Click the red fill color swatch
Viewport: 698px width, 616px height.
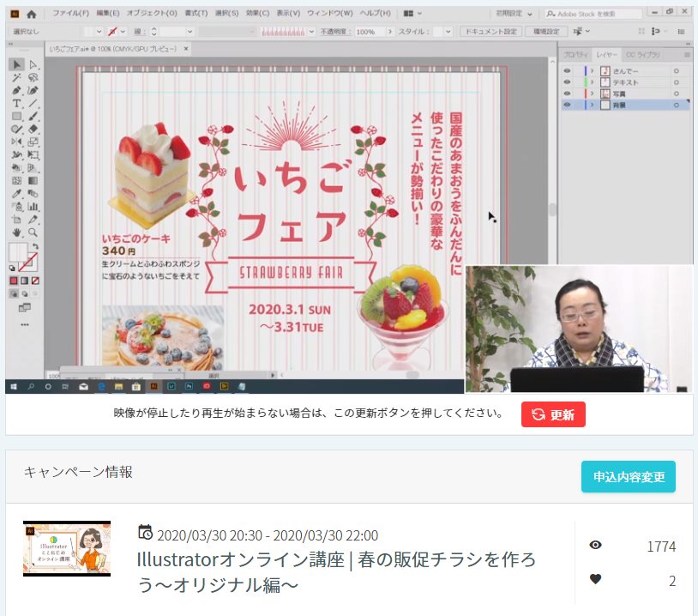coord(14,281)
